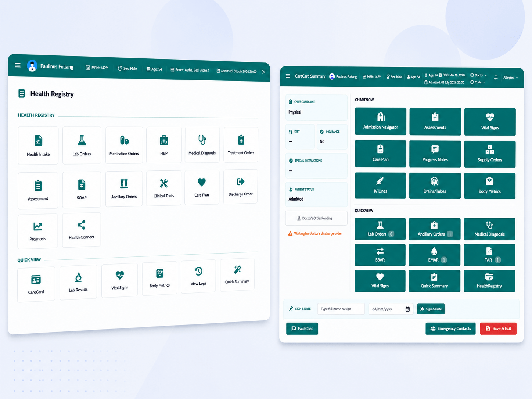Open Quick Summary tile in Health Registry window
Viewport: 532px width, 399px height.
[237, 274]
